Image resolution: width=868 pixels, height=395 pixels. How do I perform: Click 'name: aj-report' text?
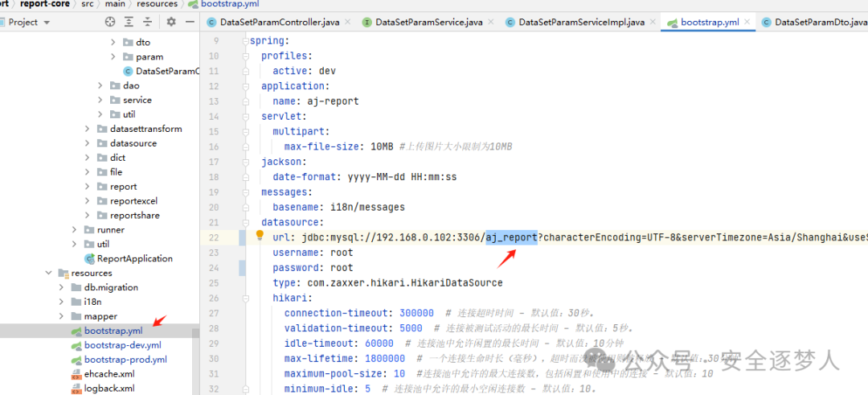tap(316, 101)
